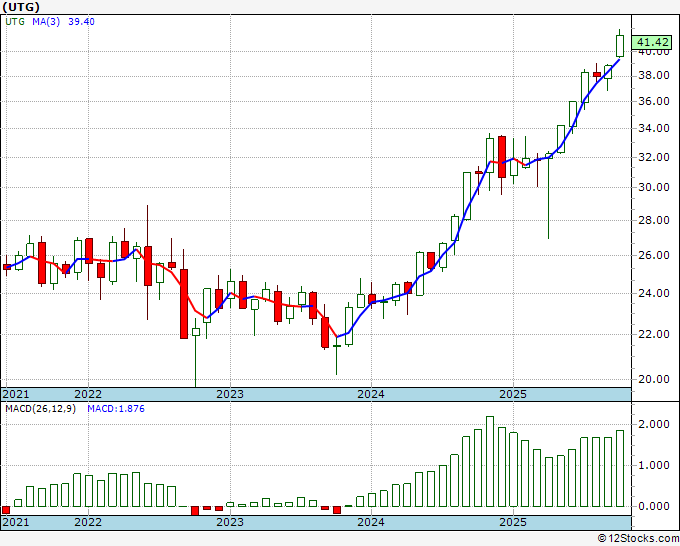The image size is (680, 546).
Task: Click the tallest MACD histogram bar
Action: (x=490, y=461)
